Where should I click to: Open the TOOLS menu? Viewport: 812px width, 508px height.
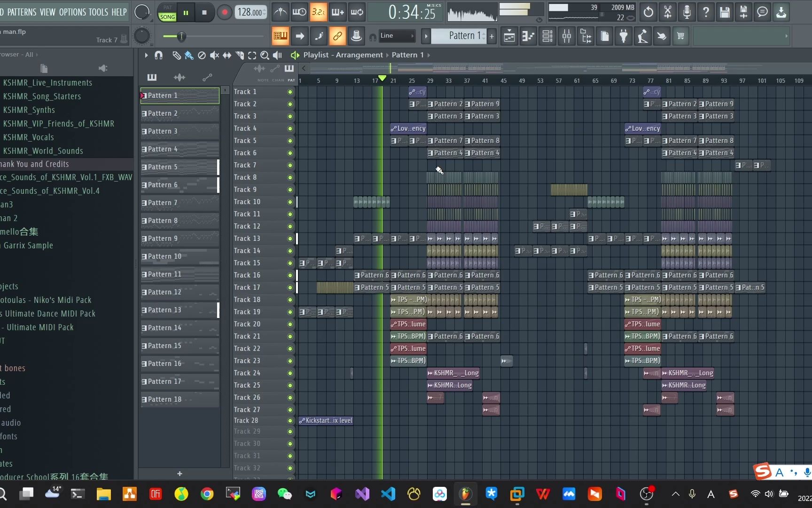pyautogui.click(x=98, y=12)
